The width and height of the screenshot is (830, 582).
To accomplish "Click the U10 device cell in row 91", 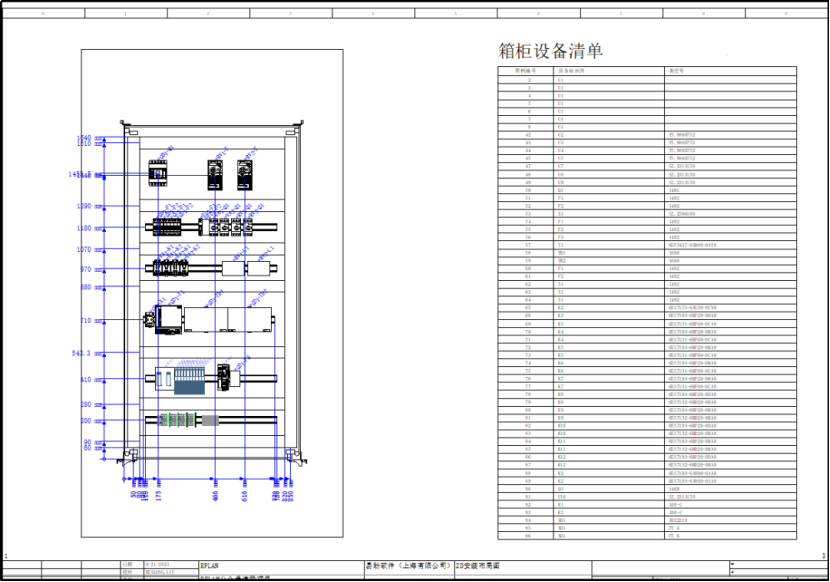I will (609, 497).
